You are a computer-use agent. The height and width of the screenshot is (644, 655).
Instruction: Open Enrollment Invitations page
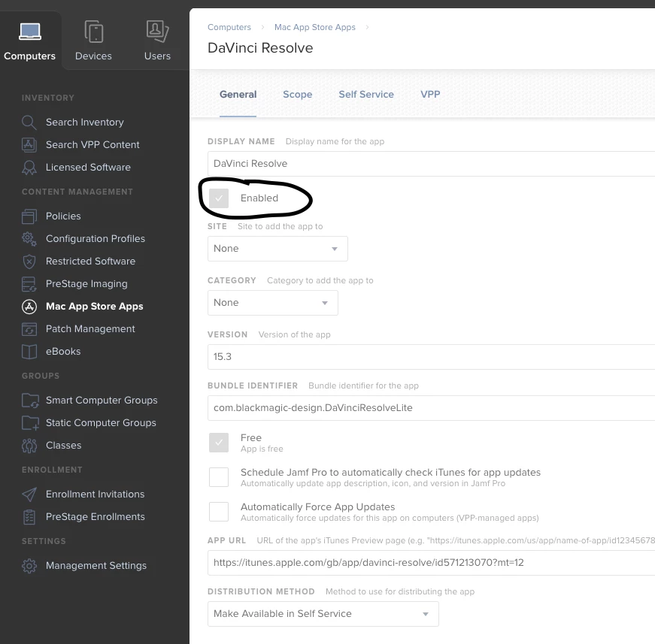click(95, 494)
